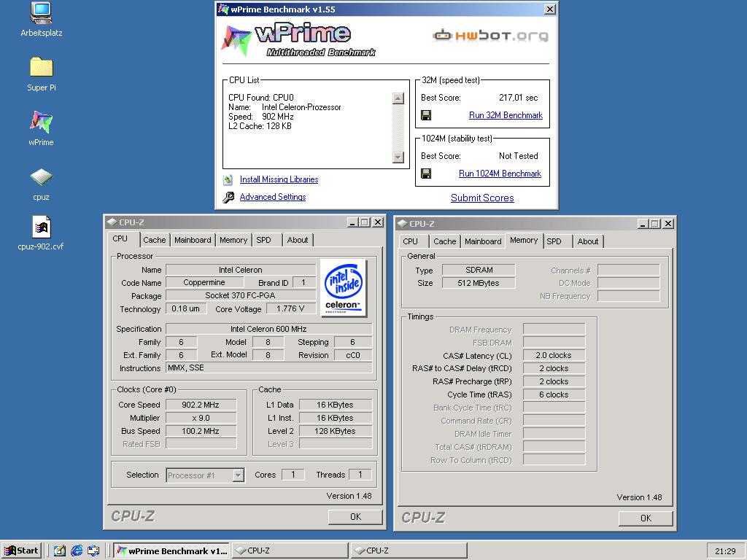Click the 32M best score 217,01 sec
The width and height of the screenshot is (747, 560).
pyautogui.click(x=519, y=98)
